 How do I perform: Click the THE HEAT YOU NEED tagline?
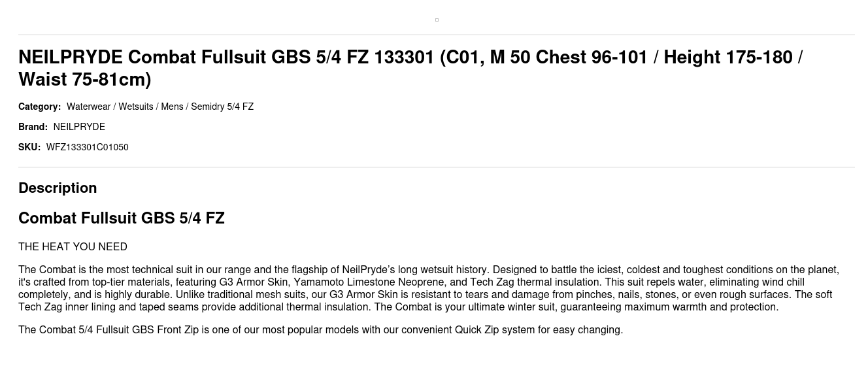coord(73,246)
